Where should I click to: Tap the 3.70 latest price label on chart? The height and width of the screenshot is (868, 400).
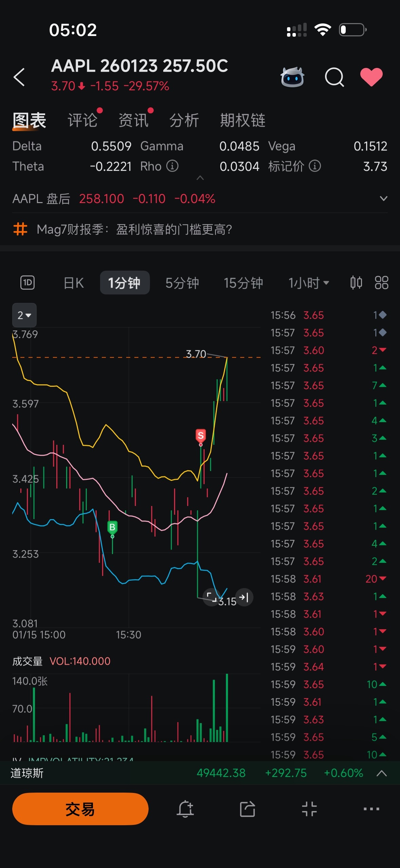tap(196, 354)
